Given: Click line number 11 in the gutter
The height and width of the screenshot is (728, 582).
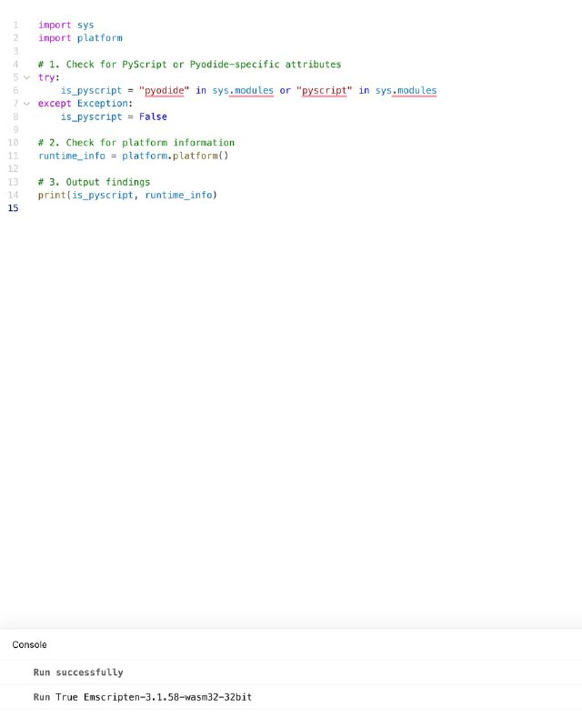Looking at the screenshot, I should (x=13, y=156).
